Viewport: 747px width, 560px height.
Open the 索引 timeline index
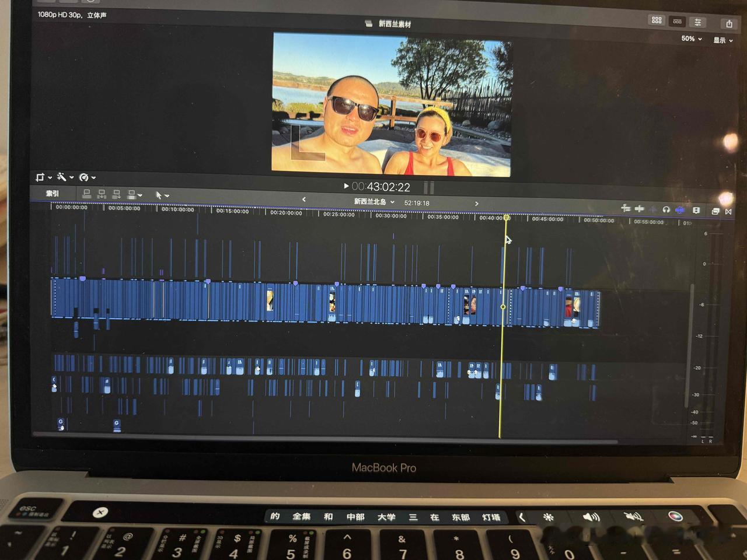point(53,193)
